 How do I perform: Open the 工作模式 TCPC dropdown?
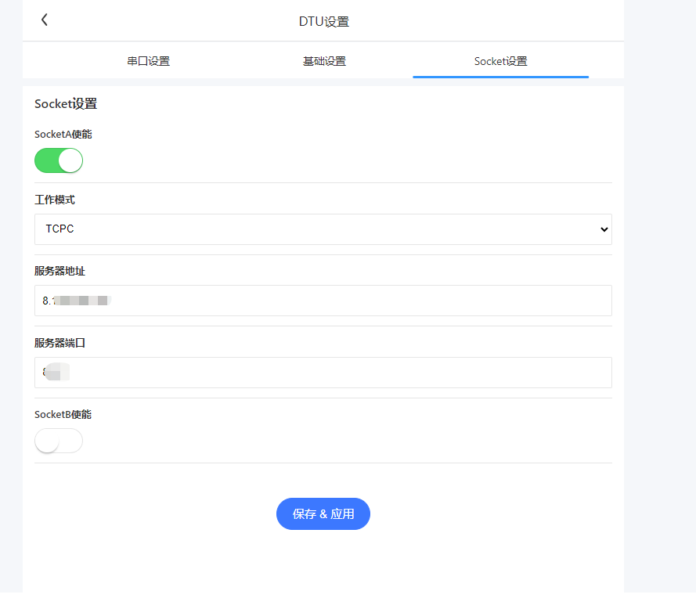pos(323,229)
